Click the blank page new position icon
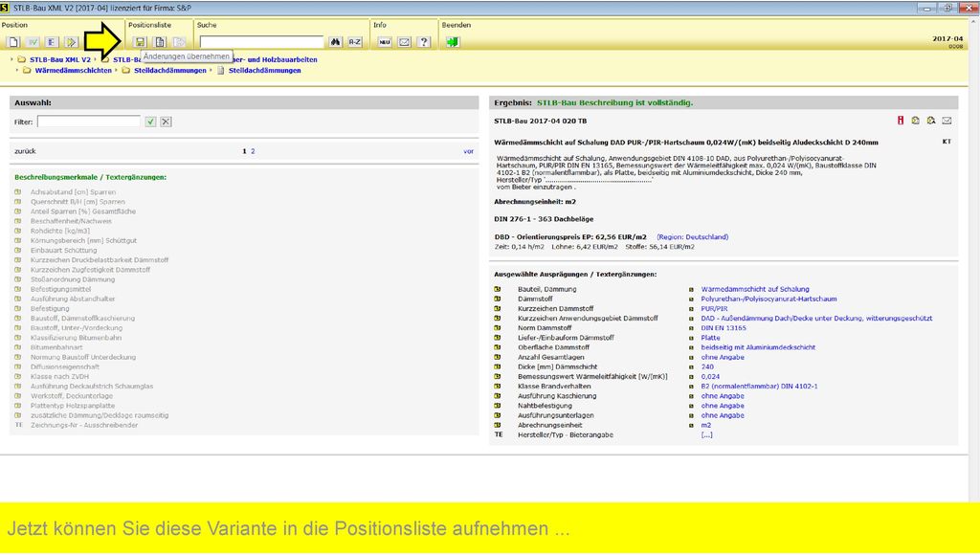The height and width of the screenshot is (555, 980). (13, 42)
